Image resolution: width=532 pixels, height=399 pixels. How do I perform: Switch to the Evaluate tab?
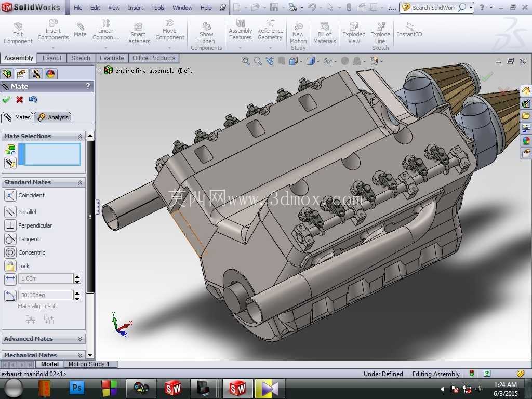coord(112,58)
